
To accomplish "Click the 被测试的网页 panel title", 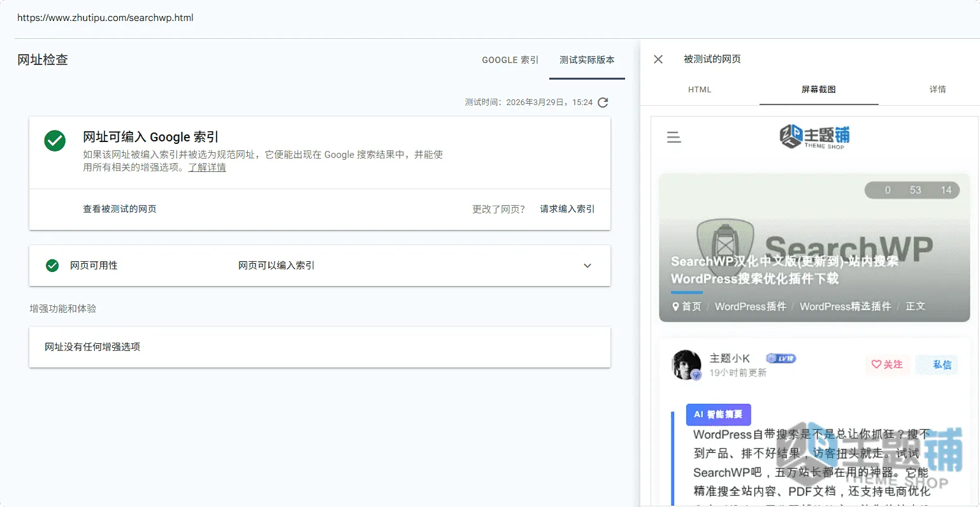I will coord(712,59).
